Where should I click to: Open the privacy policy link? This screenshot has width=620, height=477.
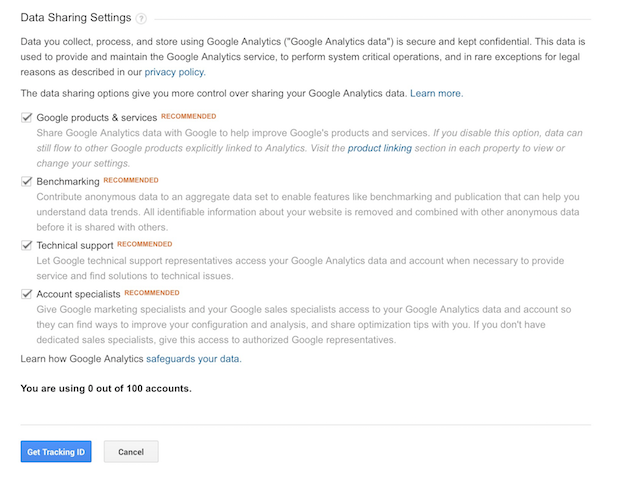click(175, 72)
